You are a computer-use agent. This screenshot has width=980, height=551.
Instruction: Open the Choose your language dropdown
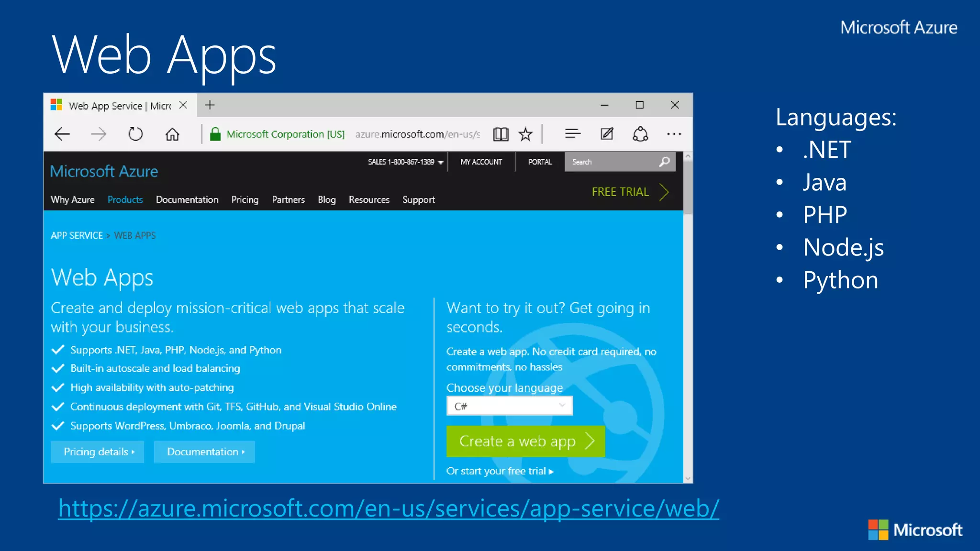(x=509, y=406)
